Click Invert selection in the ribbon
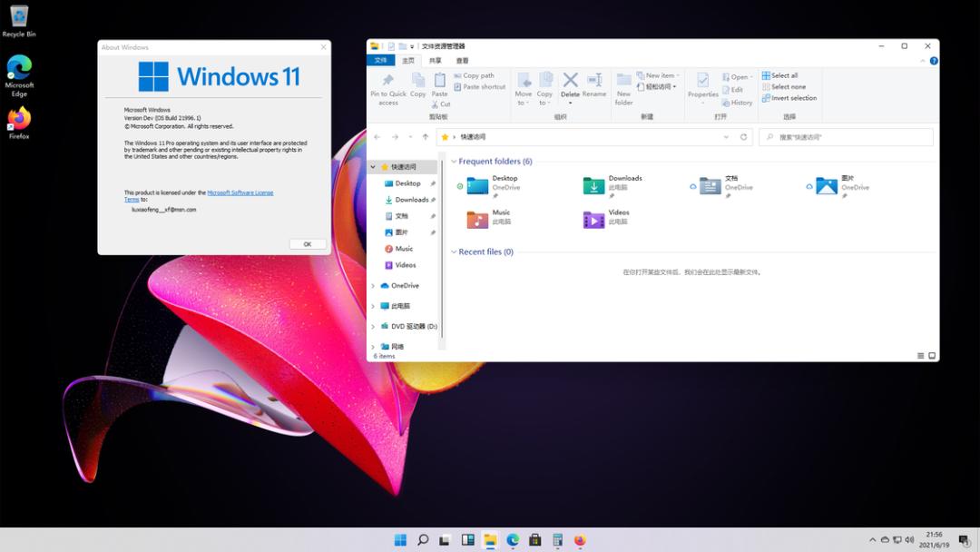 tap(789, 98)
